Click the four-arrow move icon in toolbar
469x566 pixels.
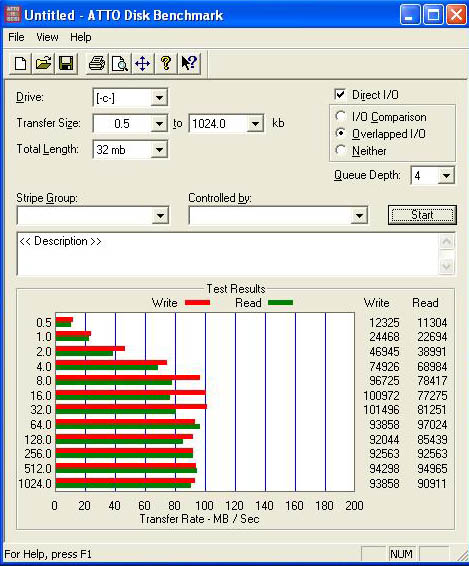(x=143, y=64)
